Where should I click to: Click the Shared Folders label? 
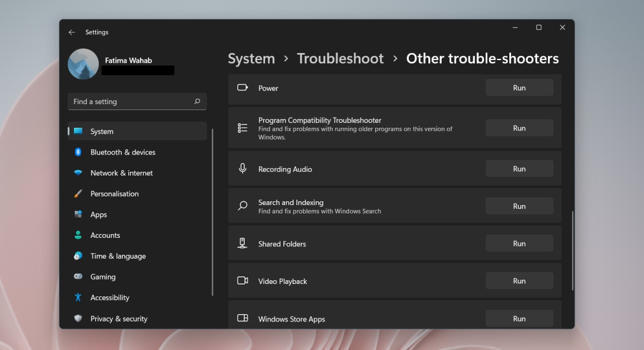[x=282, y=244]
